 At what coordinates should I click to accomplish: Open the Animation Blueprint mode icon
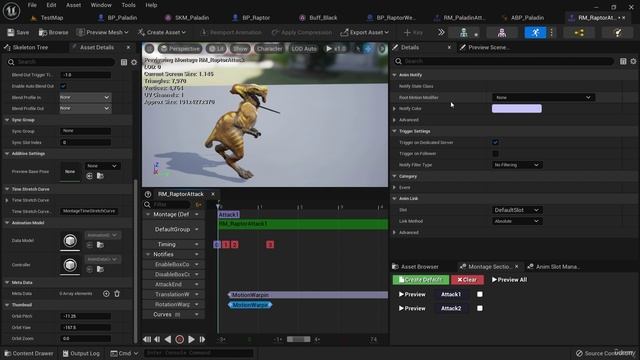coord(579,33)
